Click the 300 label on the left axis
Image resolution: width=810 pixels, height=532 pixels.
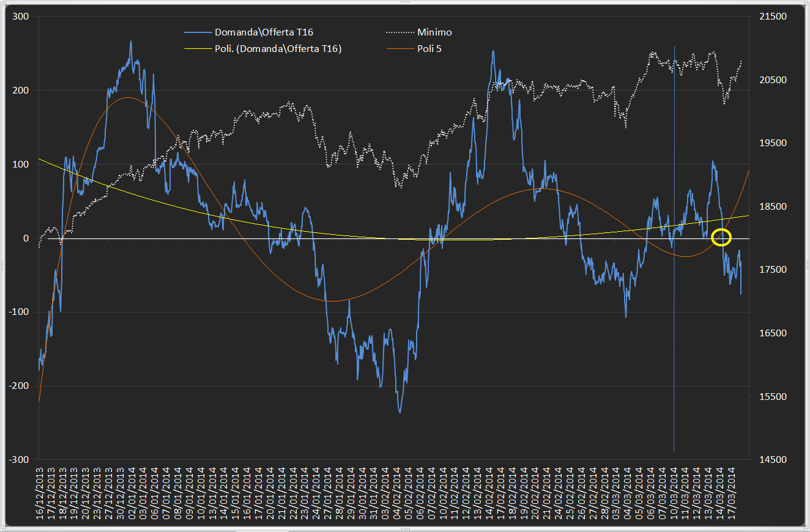21,17
